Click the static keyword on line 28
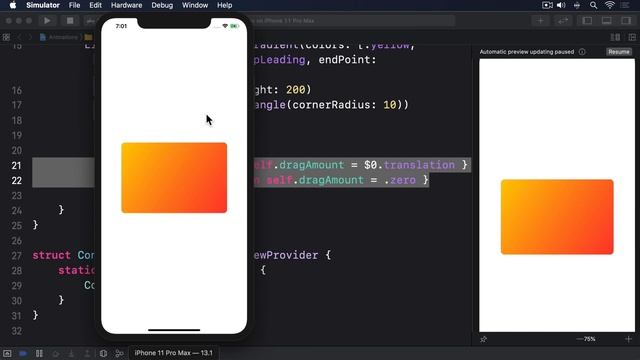This screenshot has height=360, width=640. pos(76,270)
